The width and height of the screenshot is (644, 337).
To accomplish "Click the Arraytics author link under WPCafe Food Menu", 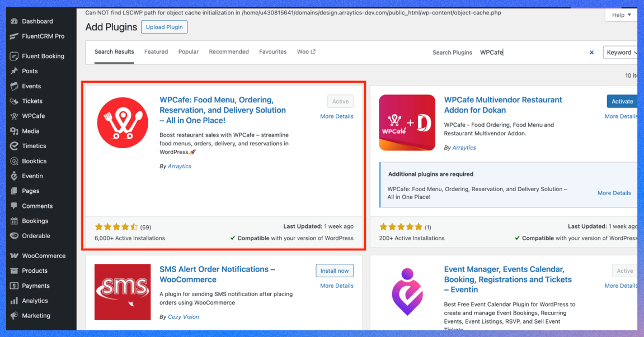I will (180, 166).
